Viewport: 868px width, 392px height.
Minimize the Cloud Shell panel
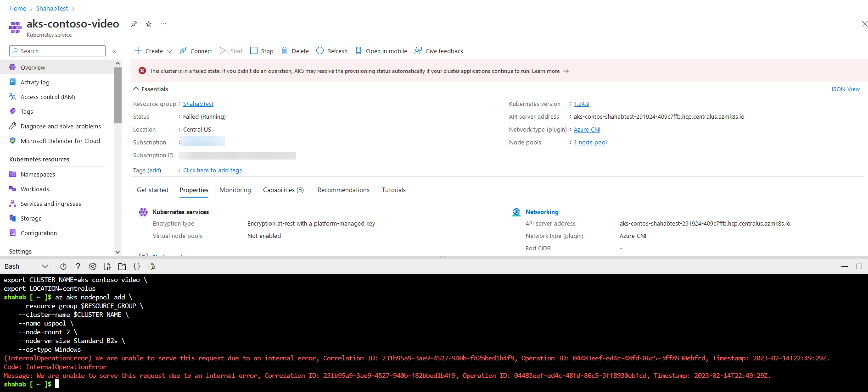(844, 266)
